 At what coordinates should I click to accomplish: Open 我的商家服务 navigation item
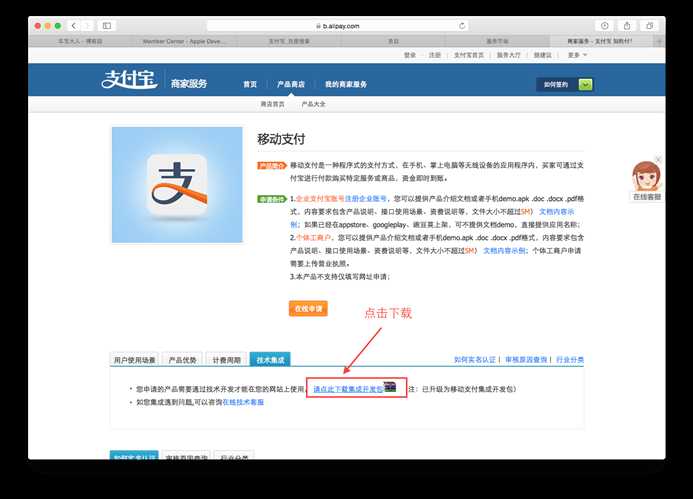346,84
